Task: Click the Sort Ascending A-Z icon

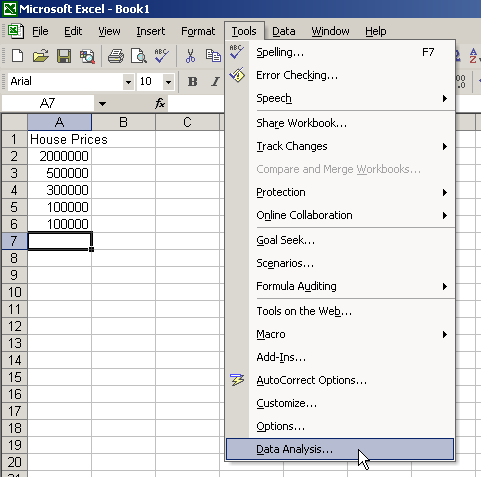Action: pos(474,56)
